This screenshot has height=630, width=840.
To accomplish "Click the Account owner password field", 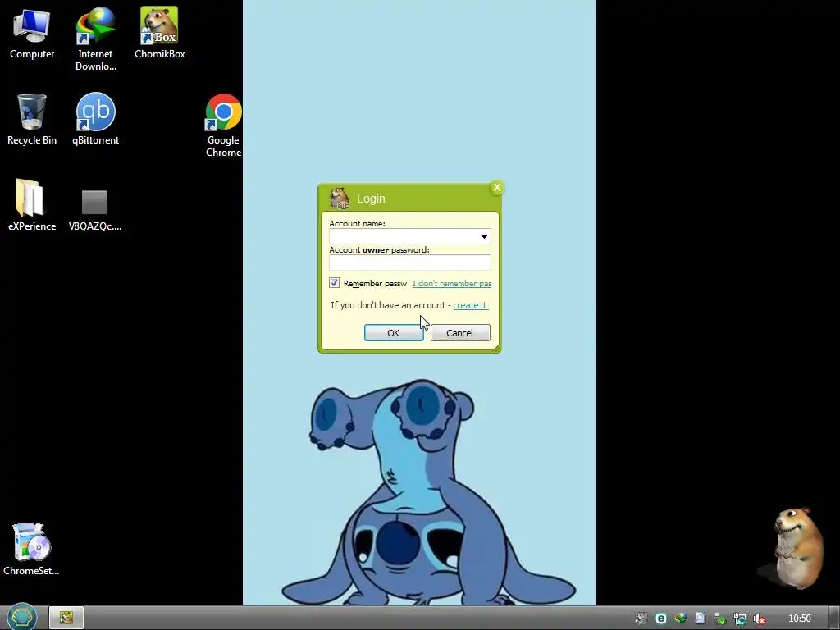I will point(410,262).
